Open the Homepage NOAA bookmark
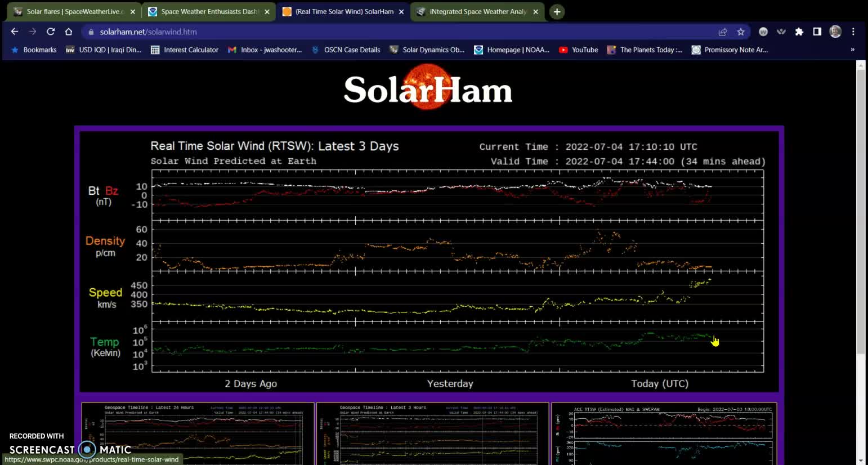 [x=512, y=50]
